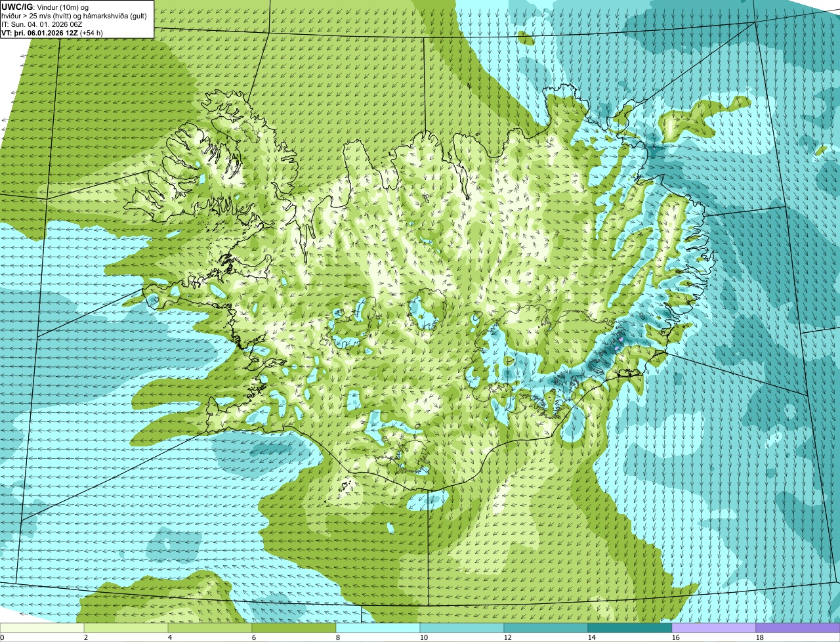Click the '12' label on the wind scale

(508, 637)
